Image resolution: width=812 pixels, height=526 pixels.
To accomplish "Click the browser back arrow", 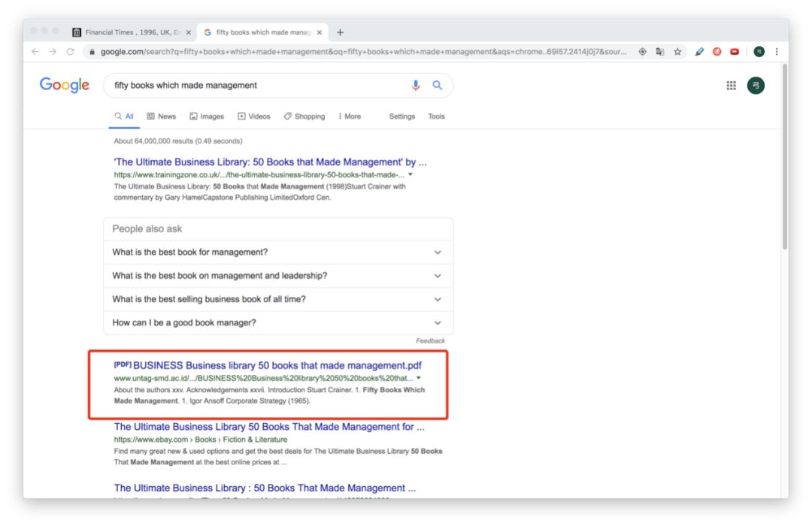I will (35, 52).
